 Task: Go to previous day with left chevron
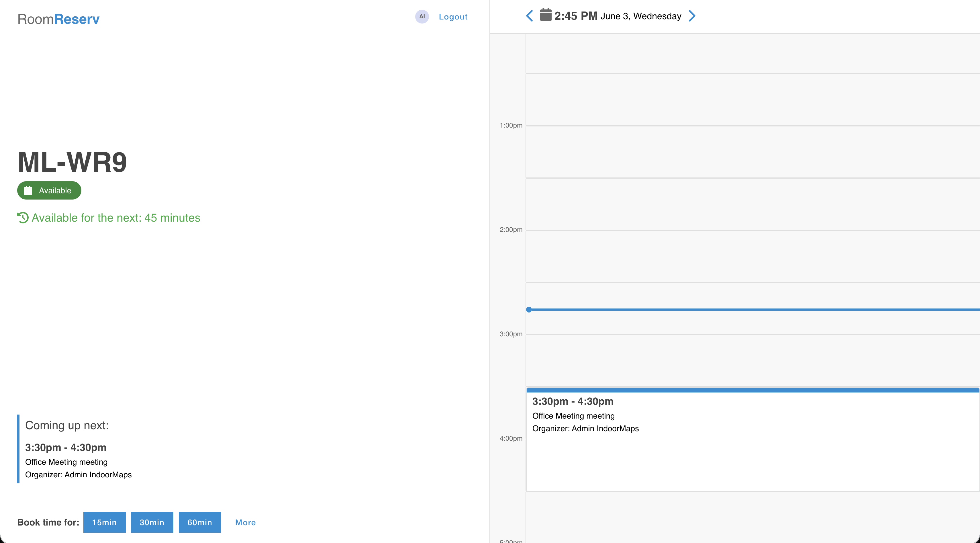(529, 16)
